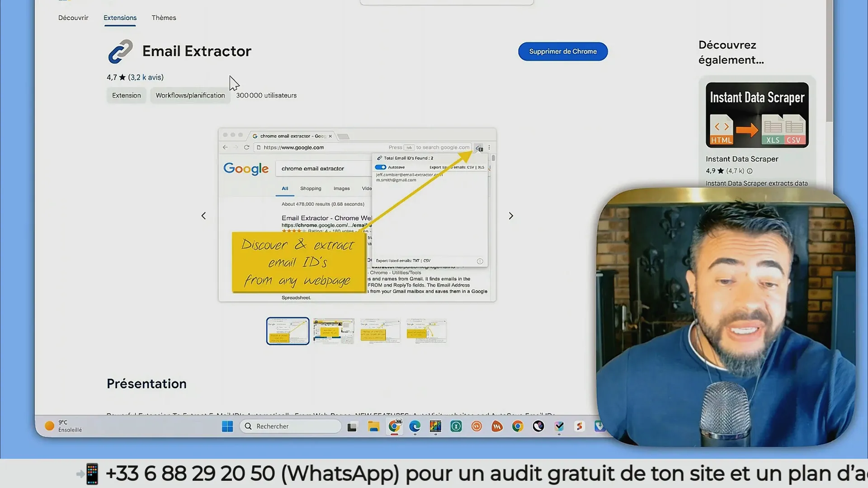Switch to the active Chrome profile window
The height and width of the screenshot is (488, 868).
(x=394, y=426)
